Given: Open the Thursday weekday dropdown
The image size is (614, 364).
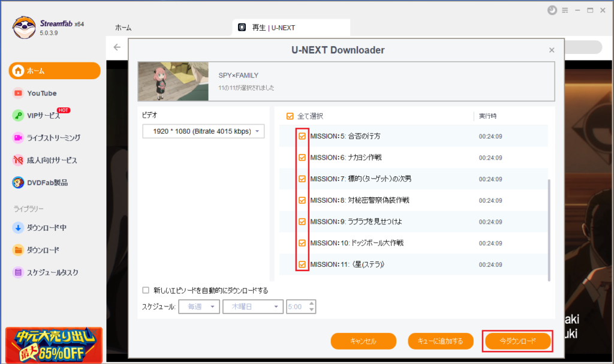Looking at the screenshot, I should pos(252,307).
